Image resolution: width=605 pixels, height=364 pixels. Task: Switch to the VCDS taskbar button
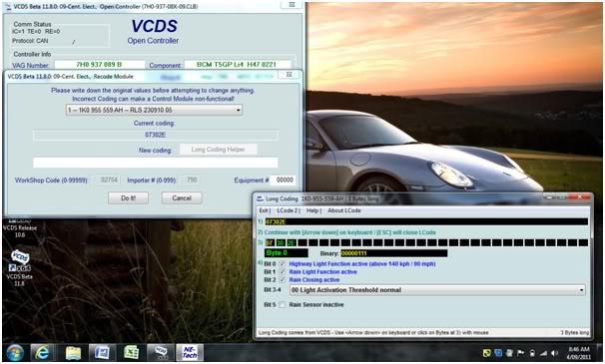point(161,352)
